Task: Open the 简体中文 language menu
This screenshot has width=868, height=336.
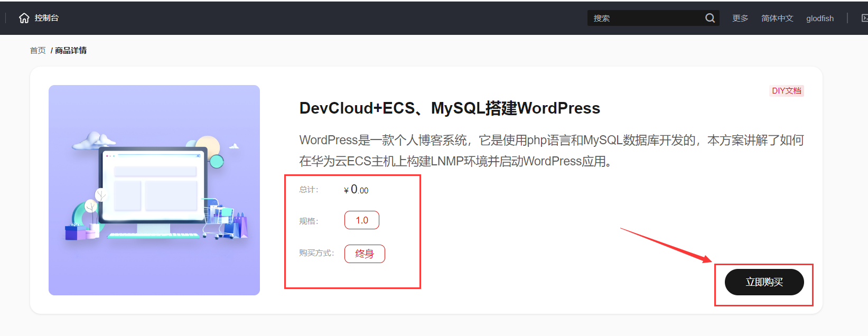Action: coord(777,18)
